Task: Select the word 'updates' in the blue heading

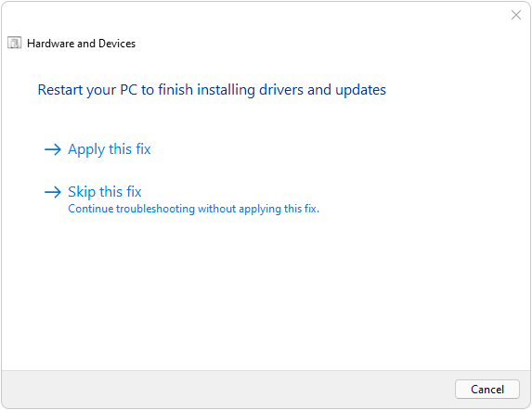Action: (360, 91)
